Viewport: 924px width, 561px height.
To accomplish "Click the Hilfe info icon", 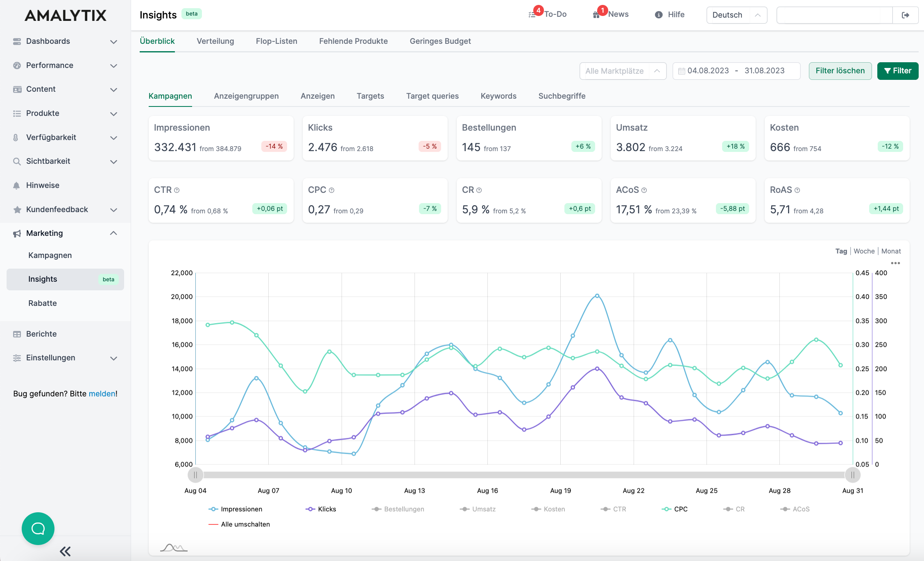I will pos(659,15).
